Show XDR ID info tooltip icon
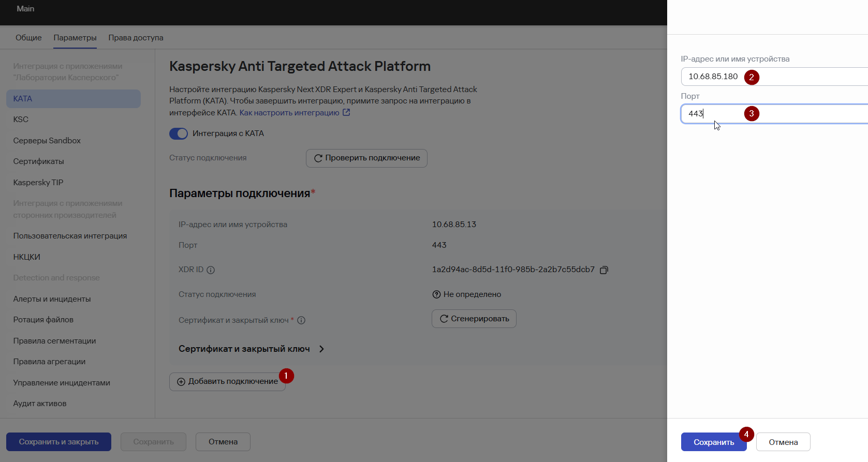 [x=211, y=270]
